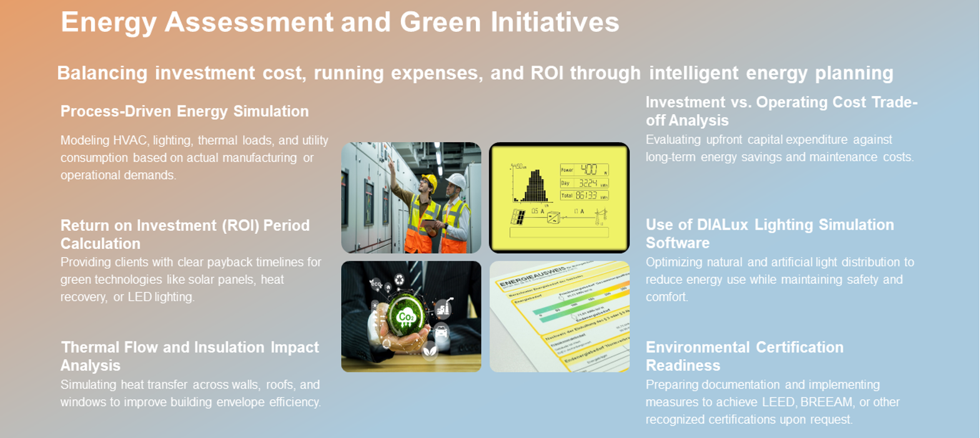
Task: Select the Return on Investment (ROI) Period Calculation heading
Action: (x=185, y=234)
